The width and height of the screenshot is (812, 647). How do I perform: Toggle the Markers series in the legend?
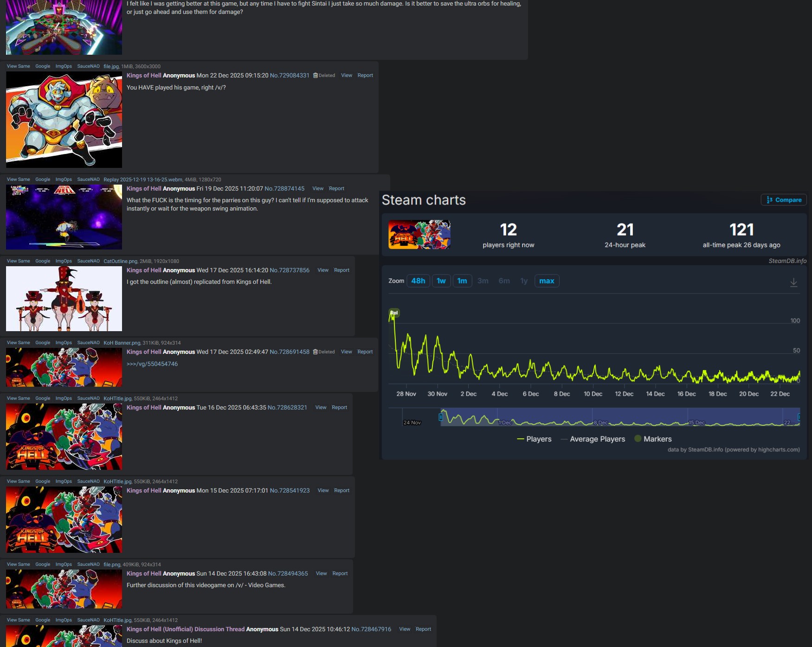tap(653, 439)
